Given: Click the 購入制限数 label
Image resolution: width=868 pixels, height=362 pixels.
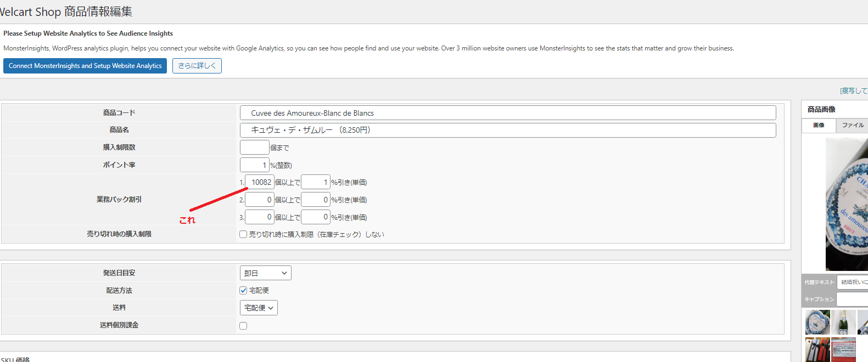Looking at the screenshot, I should pos(119,147).
